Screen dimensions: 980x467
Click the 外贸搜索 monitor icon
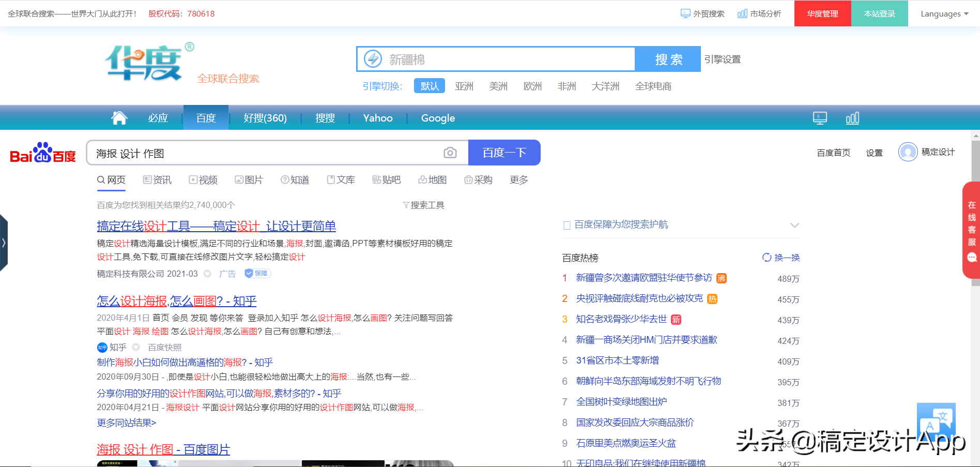(x=685, y=13)
